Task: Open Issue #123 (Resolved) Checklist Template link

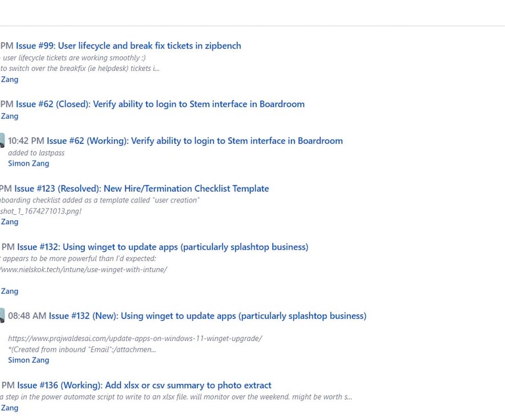Action: tap(141, 189)
